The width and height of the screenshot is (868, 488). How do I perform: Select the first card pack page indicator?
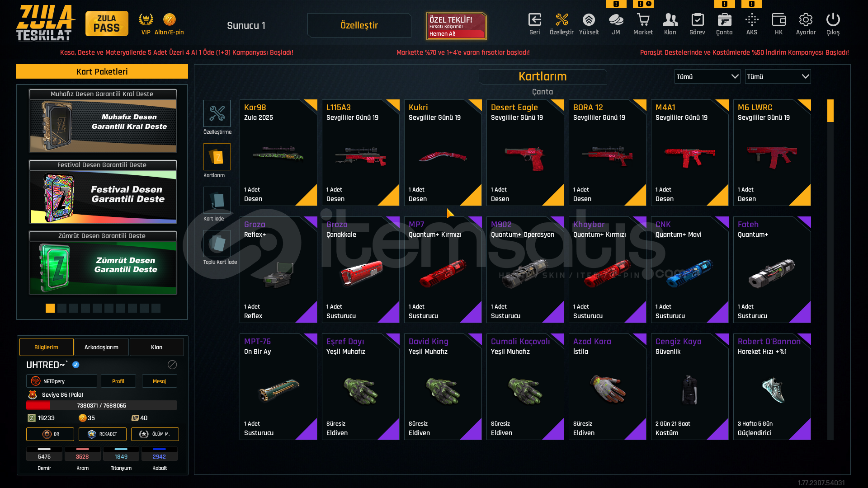click(50, 308)
